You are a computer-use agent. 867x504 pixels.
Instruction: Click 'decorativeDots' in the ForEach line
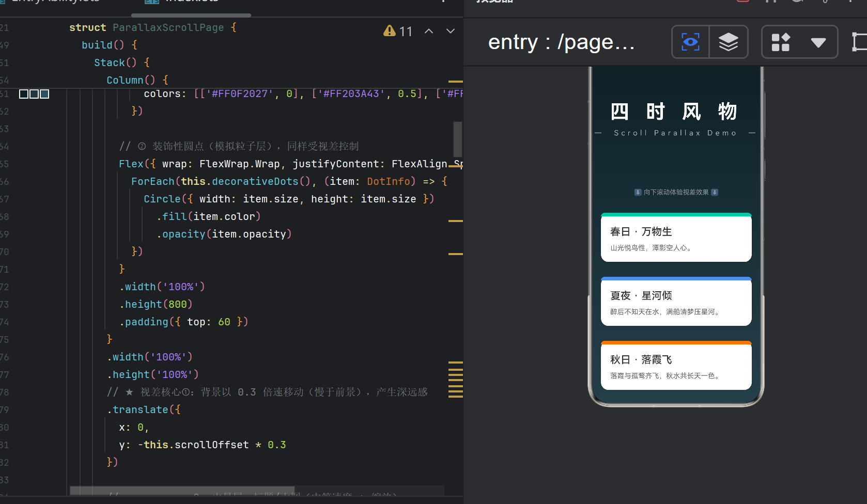[255, 181]
